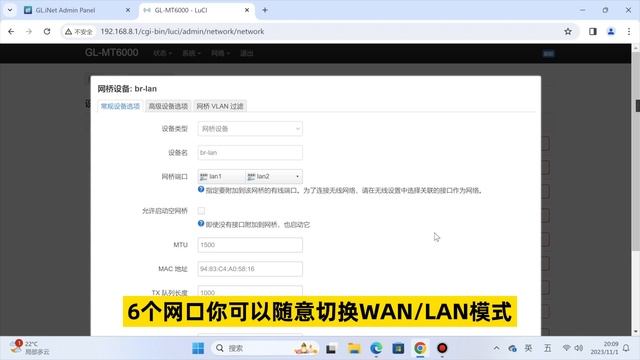Open the red recorder app in taskbar
640x360 pixels.
click(x=442, y=348)
